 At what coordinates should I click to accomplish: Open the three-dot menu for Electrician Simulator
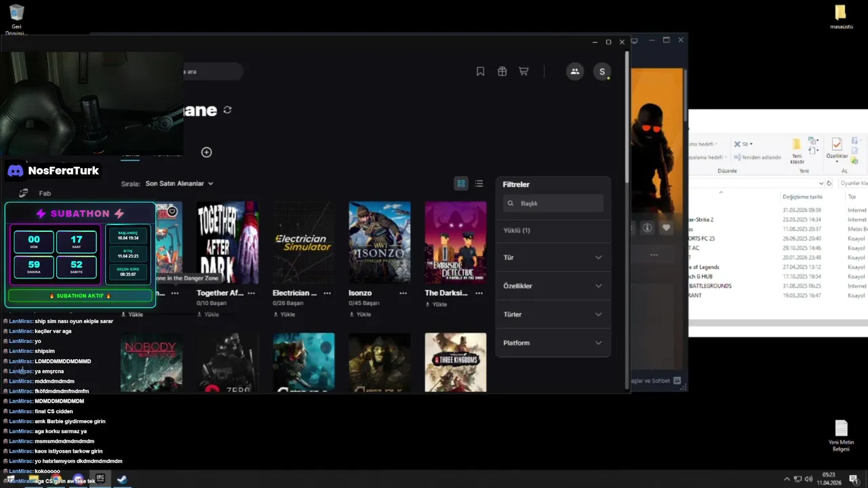tap(328, 293)
